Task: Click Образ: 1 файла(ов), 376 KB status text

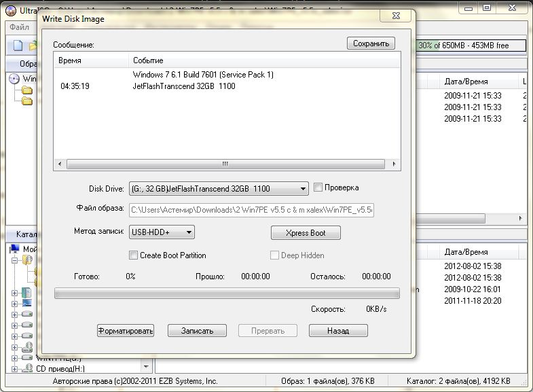Action: coord(328,381)
